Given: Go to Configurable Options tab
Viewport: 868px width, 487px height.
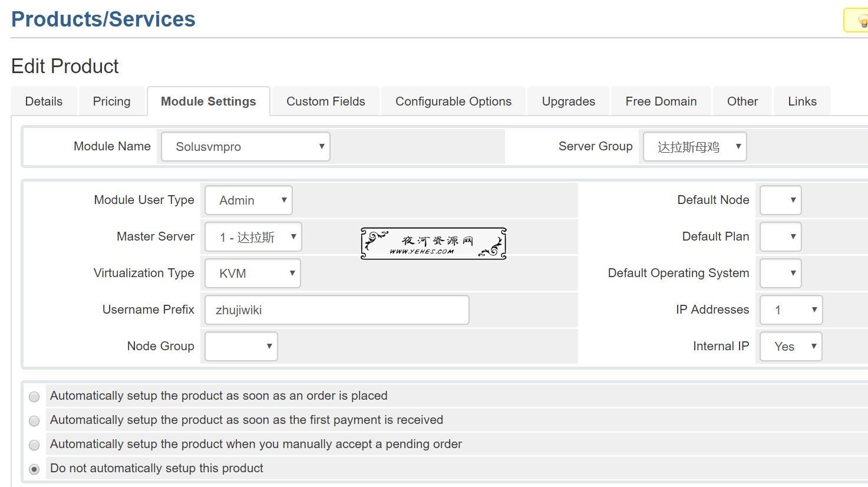Looking at the screenshot, I should click(x=453, y=101).
